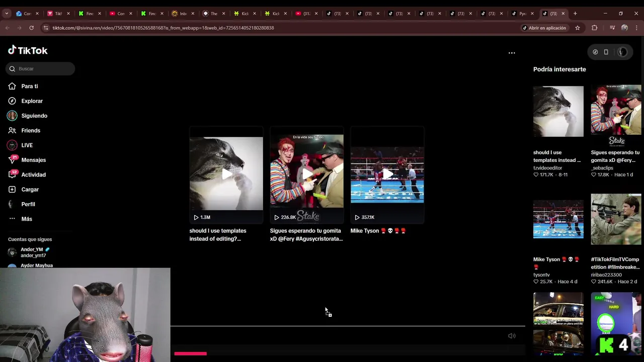Visit the riribao223300 account
The image size is (644, 362).
(x=606, y=275)
